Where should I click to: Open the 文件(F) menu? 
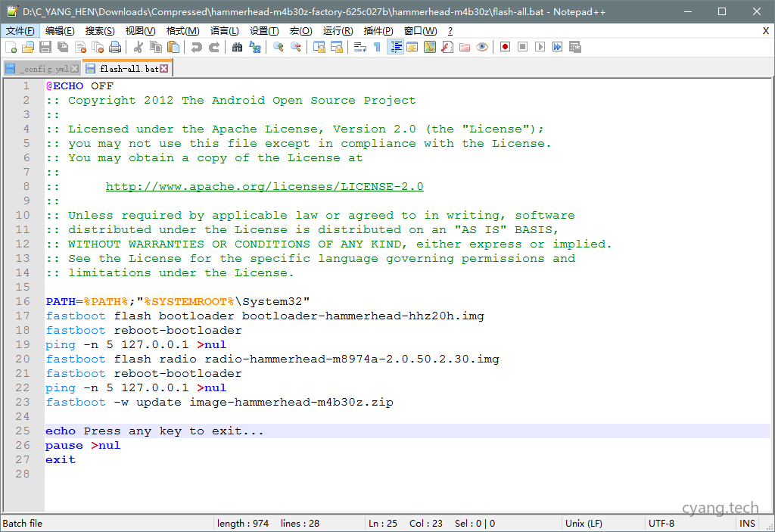20,31
